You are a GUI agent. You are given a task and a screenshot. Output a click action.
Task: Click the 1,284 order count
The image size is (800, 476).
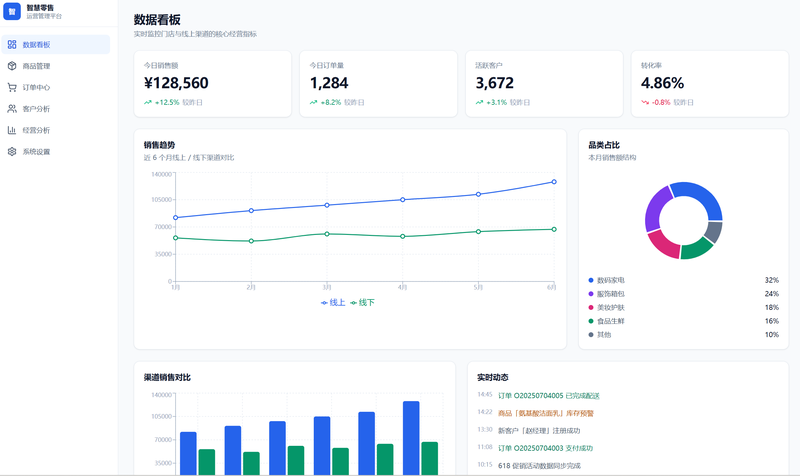tap(329, 83)
